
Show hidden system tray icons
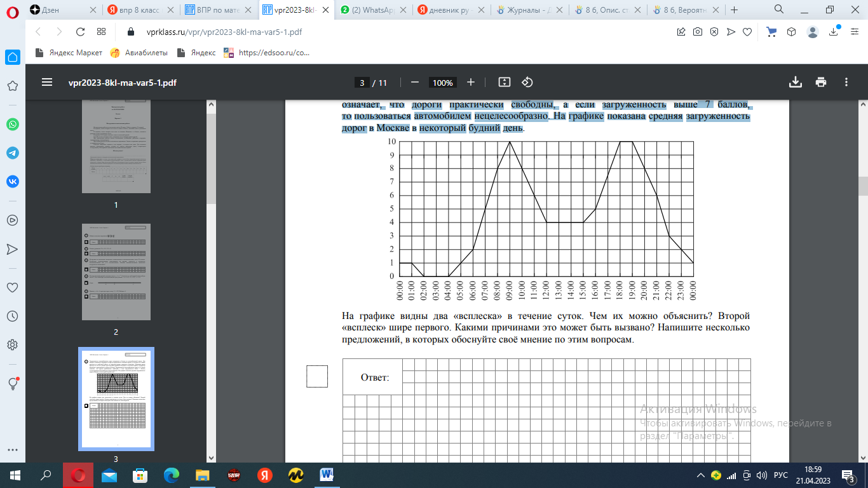[701, 475]
